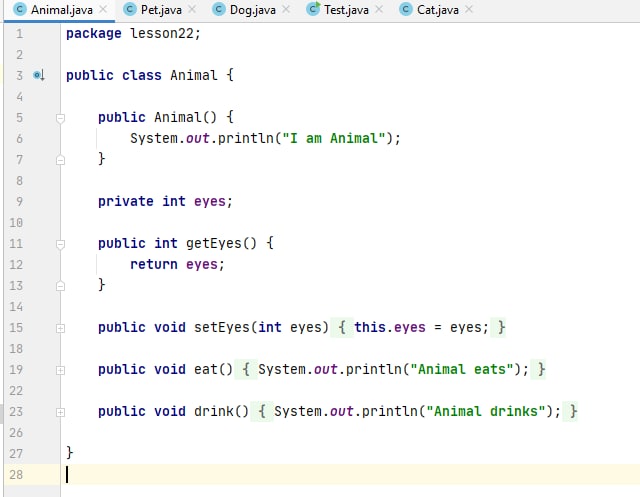Close the Test.java tab

pos(379,9)
